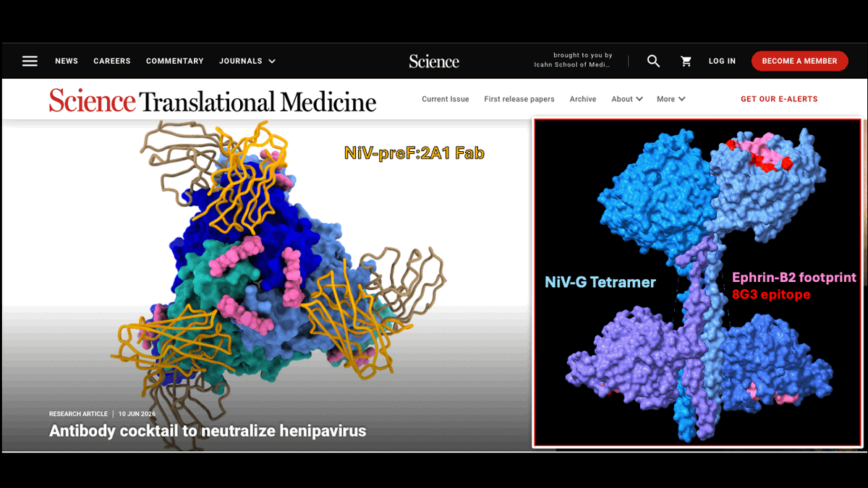
Task: Open the henipavirus antibody cocktail article
Action: (x=208, y=431)
